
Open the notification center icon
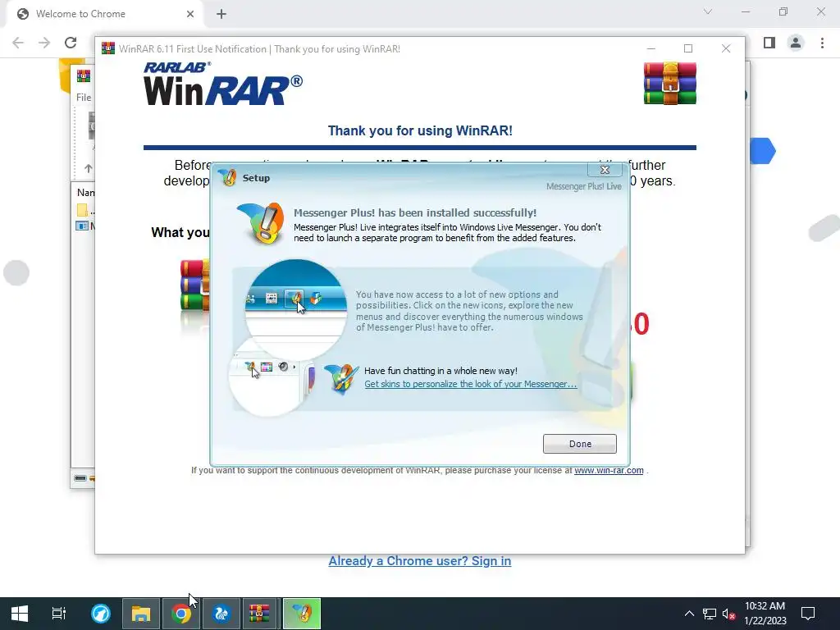coord(808,614)
